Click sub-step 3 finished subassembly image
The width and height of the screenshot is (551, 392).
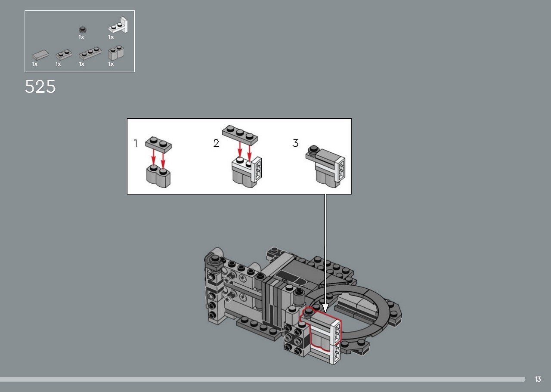(326, 166)
